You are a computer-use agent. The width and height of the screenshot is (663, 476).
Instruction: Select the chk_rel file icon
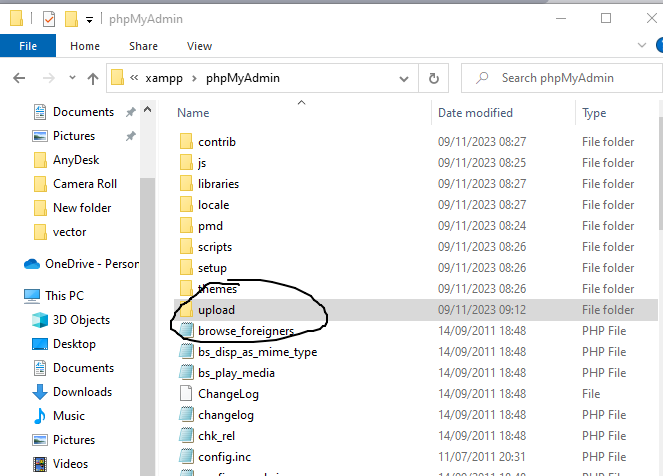(186, 436)
